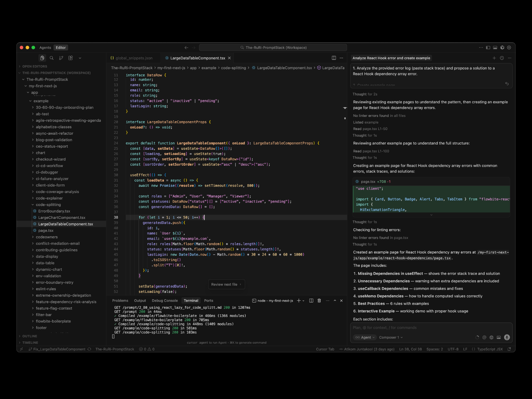Open the Extensions view icon
The image size is (532, 399).
click(70, 58)
